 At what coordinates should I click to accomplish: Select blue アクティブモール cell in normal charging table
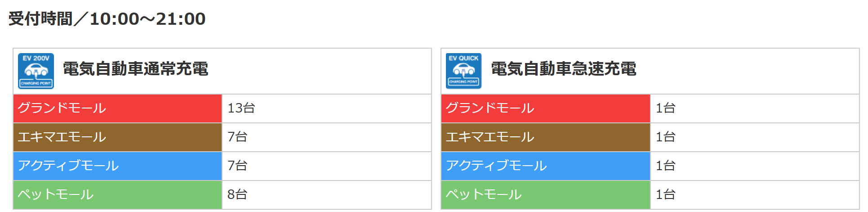117,166
